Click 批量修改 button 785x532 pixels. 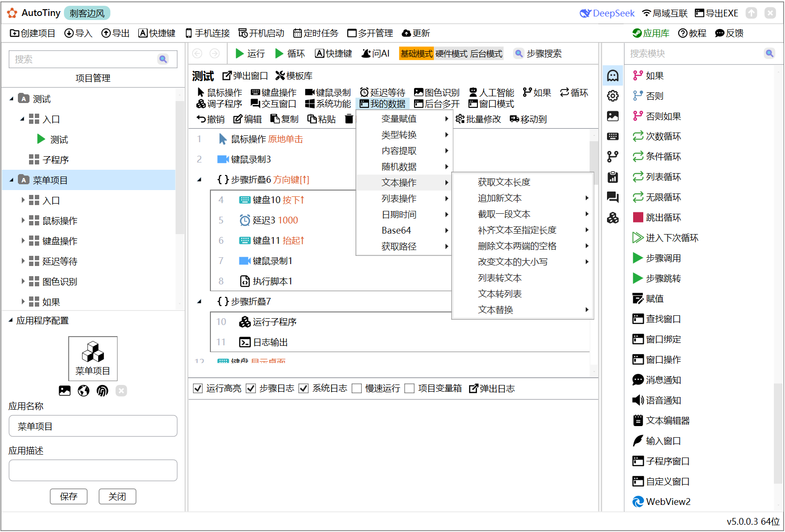[x=478, y=119]
